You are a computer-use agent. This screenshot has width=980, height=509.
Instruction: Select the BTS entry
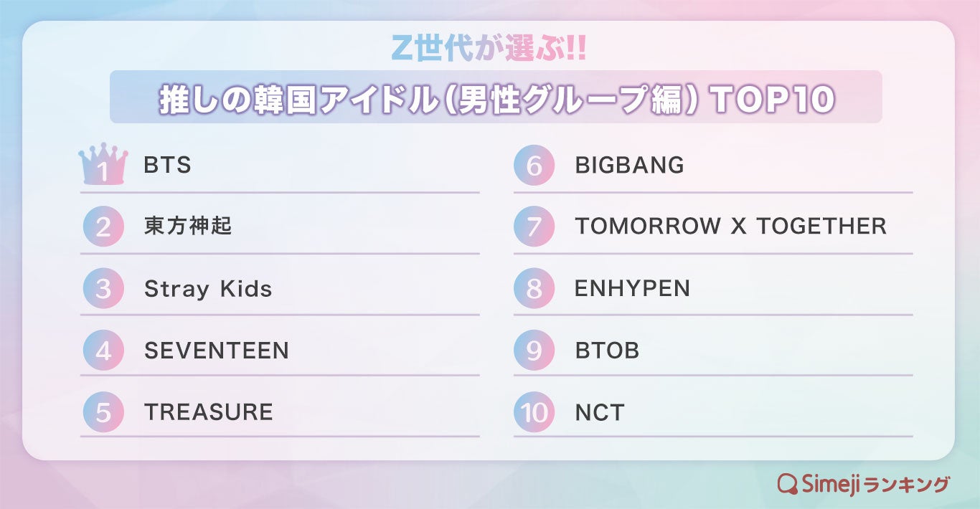168,166
